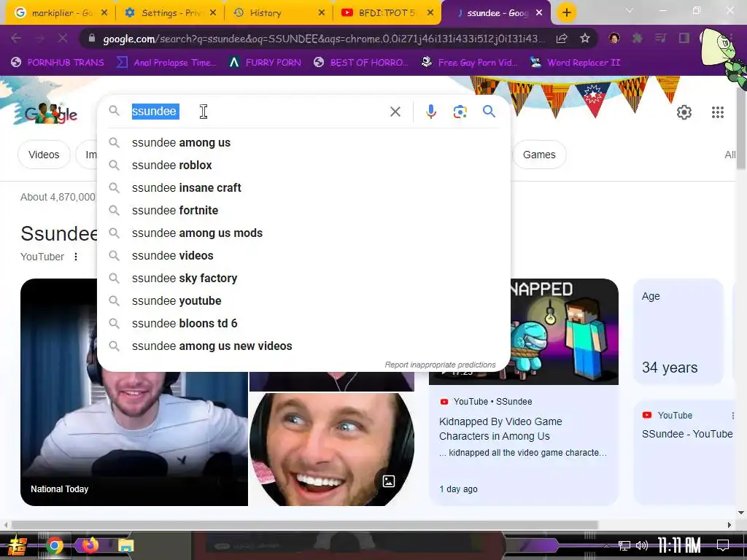The height and width of the screenshot is (560, 747).
Task: Open the taskbar clock showing 11:11 AM
Action: pyautogui.click(x=679, y=545)
